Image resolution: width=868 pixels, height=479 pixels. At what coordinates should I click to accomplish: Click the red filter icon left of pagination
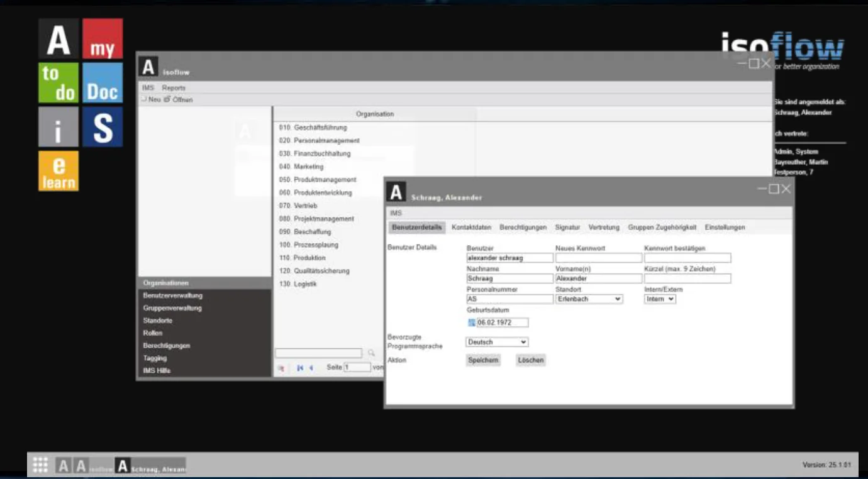coord(281,368)
